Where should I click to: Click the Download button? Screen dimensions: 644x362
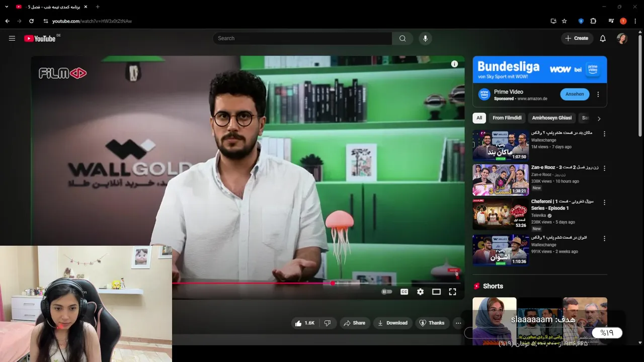(x=392, y=323)
